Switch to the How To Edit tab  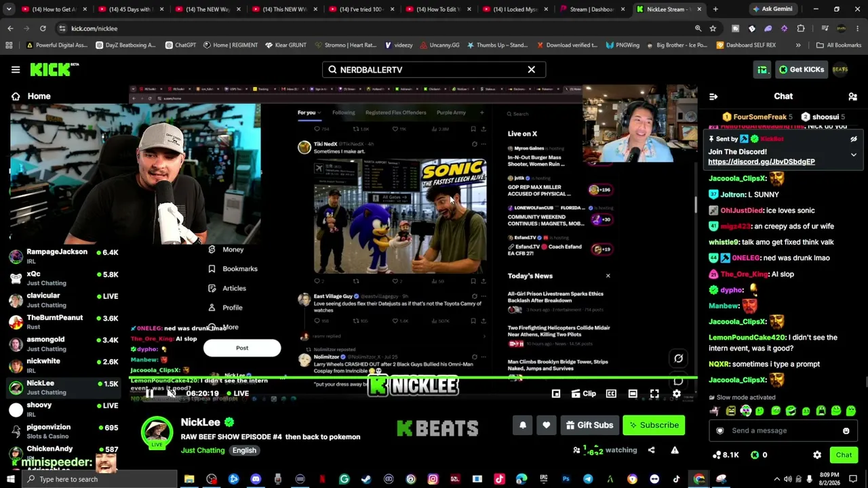pyautogui.click(x=437, y=9)
